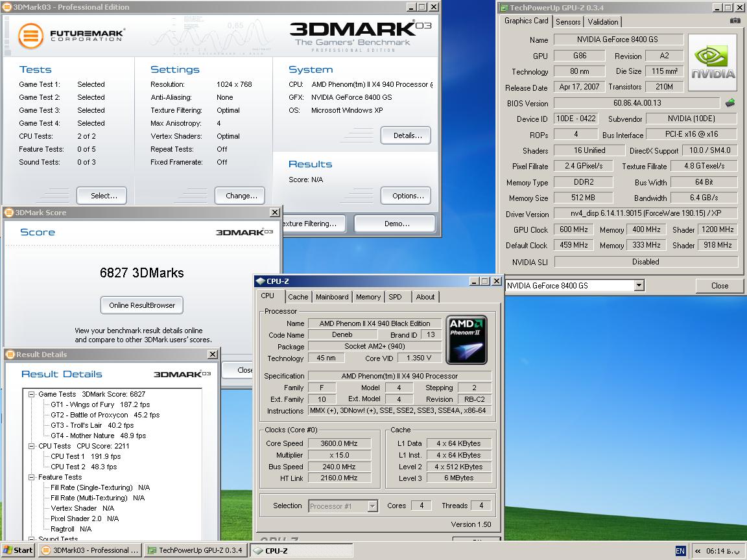Viewport: 747px width, 560px height.
Task: Click the Futuremark orange logo
Action: (x=31, y=36)
